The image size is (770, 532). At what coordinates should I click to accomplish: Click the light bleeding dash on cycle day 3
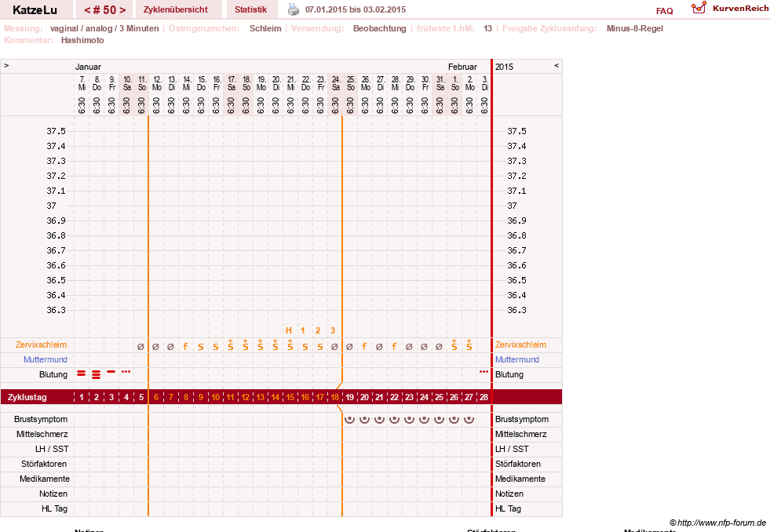pos(111,371)
